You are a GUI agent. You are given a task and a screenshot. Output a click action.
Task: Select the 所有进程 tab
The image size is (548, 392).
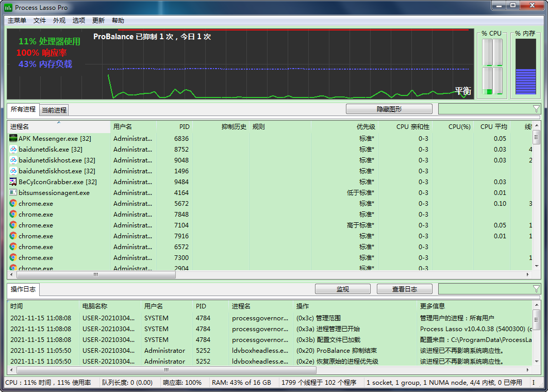[x=23, y=109]
